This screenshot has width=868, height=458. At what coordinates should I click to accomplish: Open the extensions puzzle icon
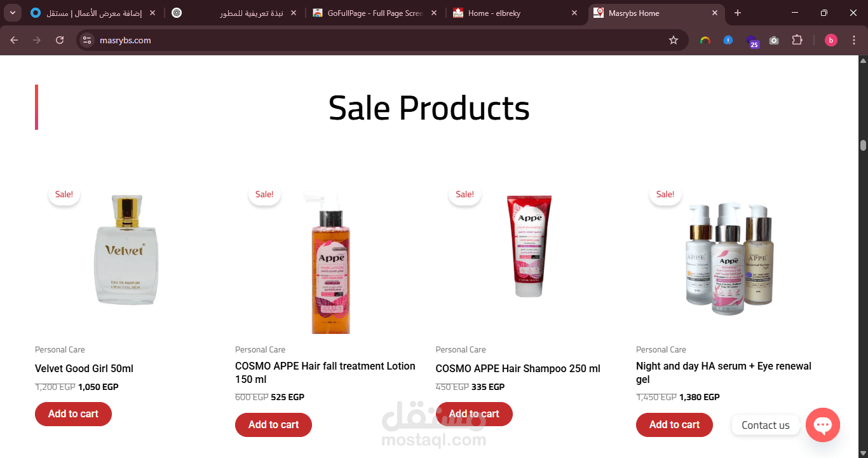point(797,40)
